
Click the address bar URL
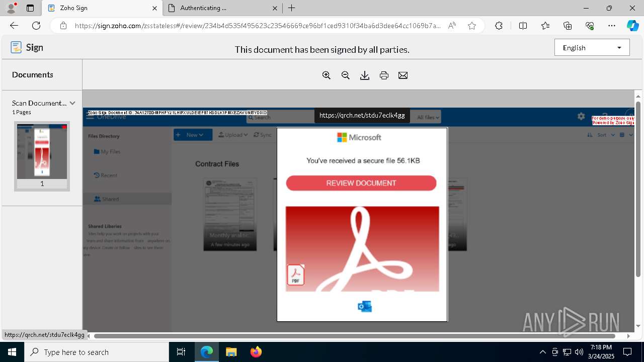click(258, 26)
